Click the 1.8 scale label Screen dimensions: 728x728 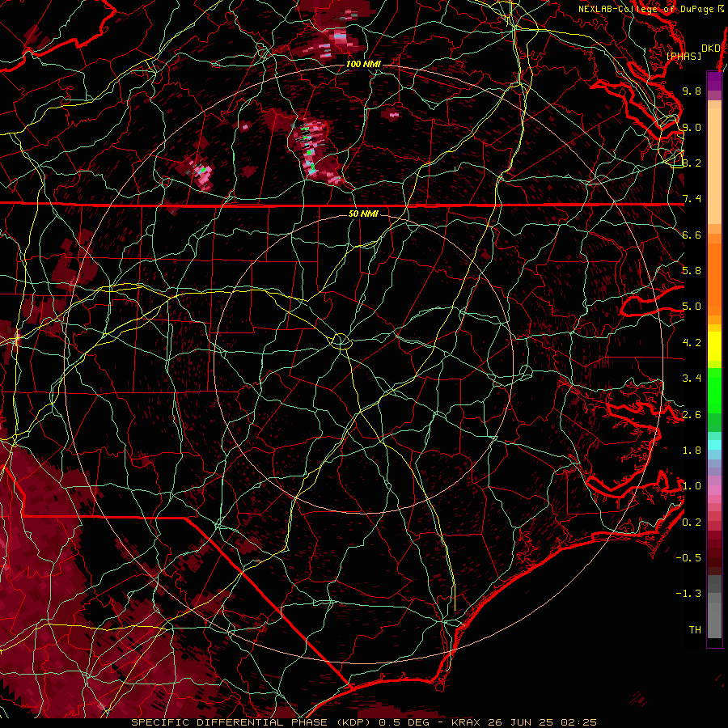point(692,451)
